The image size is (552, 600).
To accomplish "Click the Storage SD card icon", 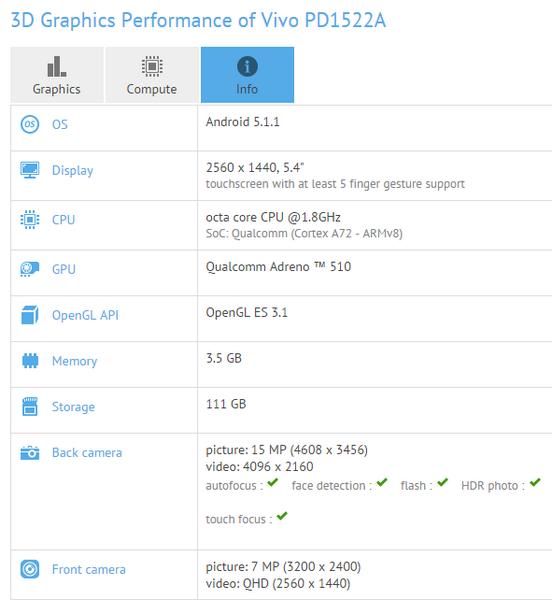I will point(30,406).
